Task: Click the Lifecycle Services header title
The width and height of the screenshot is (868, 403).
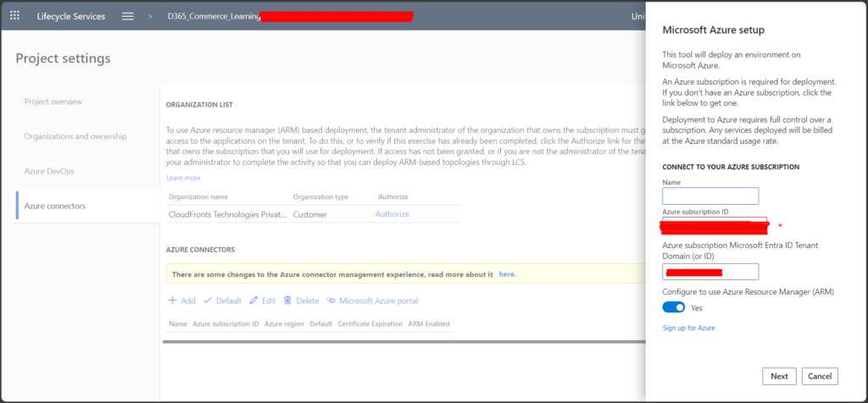Action: (71, 16)
